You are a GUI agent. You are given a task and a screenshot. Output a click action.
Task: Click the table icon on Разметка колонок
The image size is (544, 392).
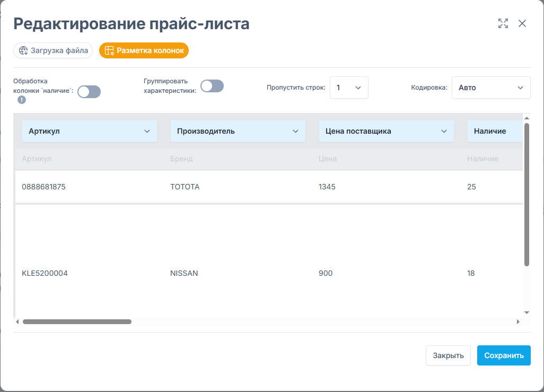[109, 51]
